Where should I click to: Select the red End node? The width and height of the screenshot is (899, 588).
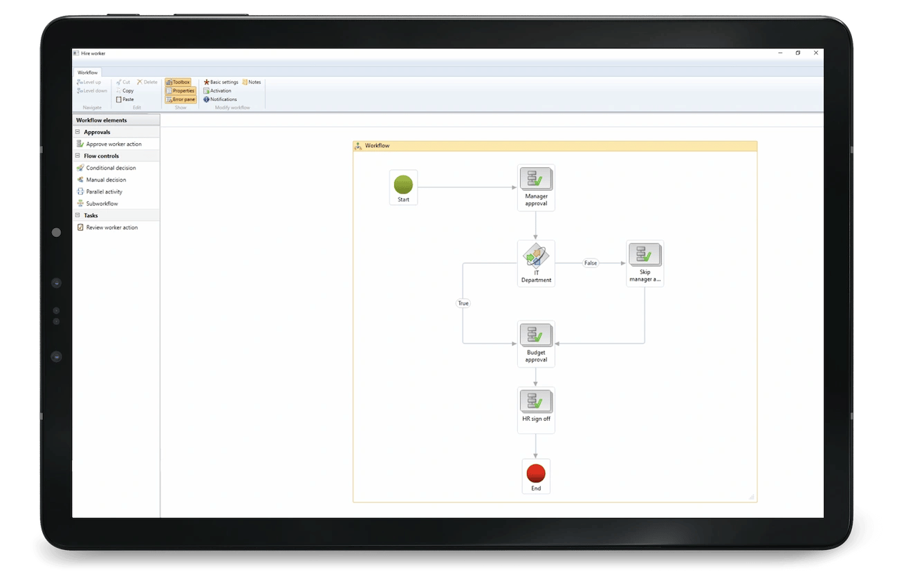pyautogui.click(x=536, y=477)
